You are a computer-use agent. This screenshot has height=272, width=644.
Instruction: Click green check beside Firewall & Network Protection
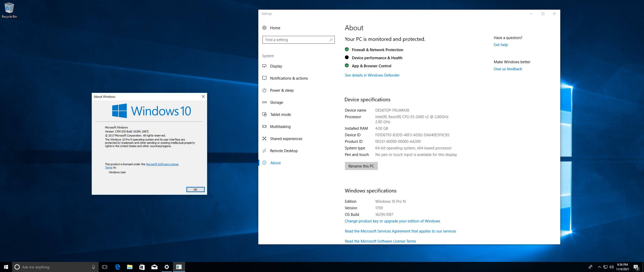[x=347, y=49]
